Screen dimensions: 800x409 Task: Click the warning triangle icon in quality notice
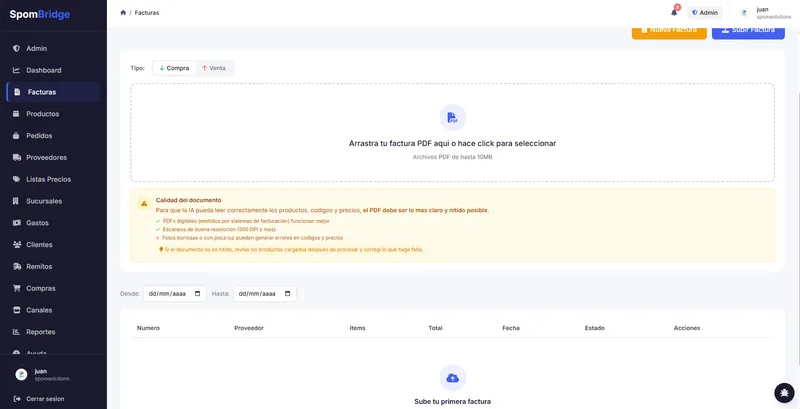click(144, 203)
